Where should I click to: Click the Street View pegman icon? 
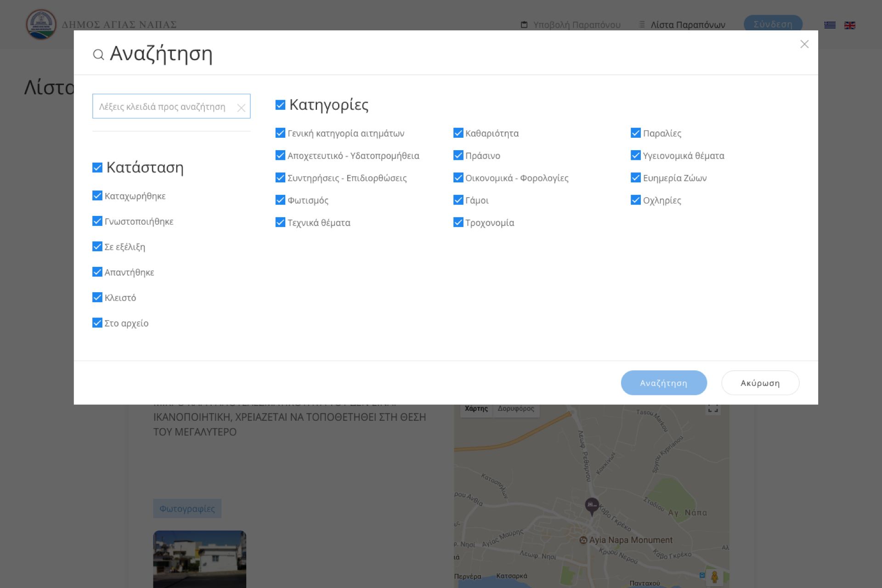coord(714,577)
